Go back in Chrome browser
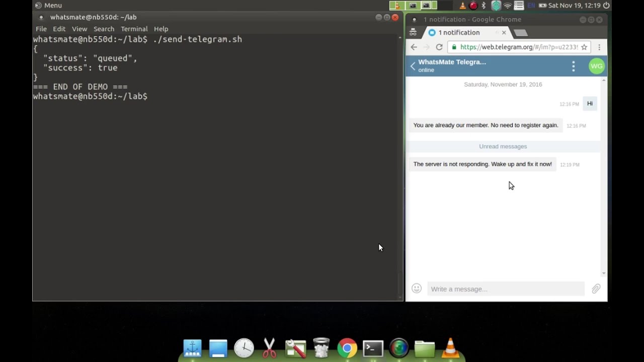Image resolution: width=644 pixels, height=362 pixels. (414, 47)
